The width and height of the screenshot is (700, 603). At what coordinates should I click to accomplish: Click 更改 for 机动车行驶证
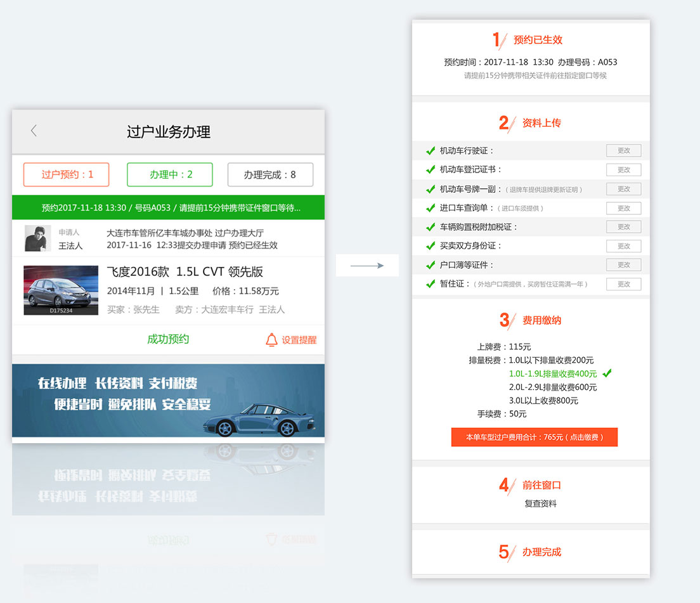pyautogui.click(x=623, y=151)
